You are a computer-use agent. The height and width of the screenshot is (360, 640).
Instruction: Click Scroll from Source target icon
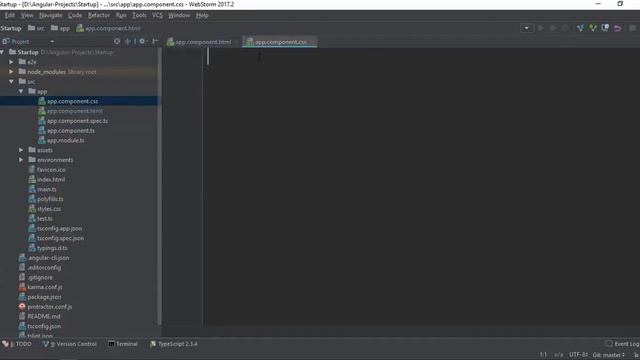[117, 41]
